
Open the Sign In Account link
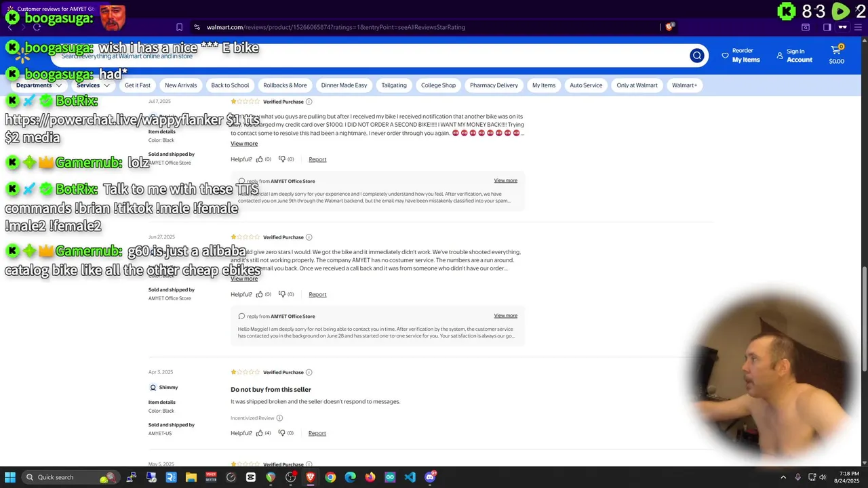(x=794, y=56)
